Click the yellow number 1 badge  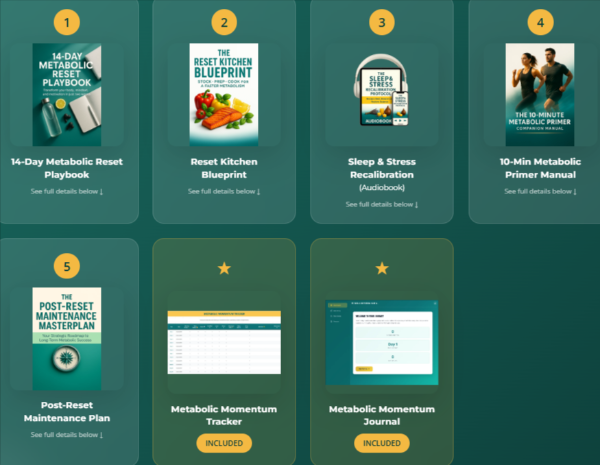67,22
